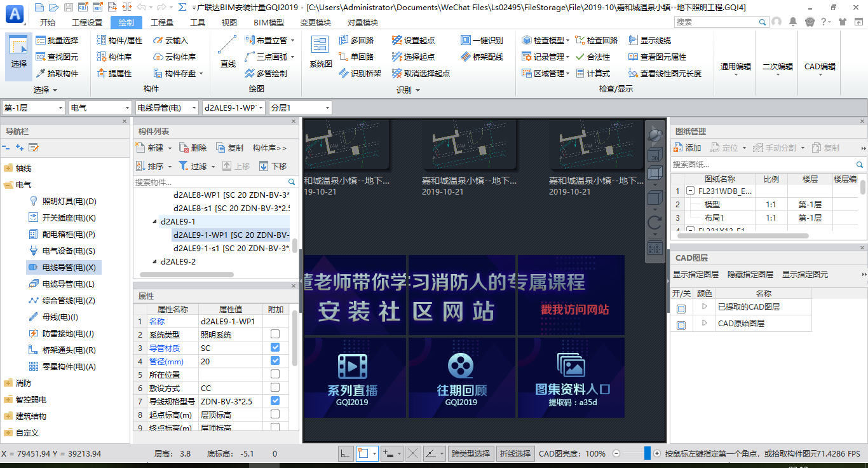Click 检查回路 check circuit tool
This screenshot has height=468, width=868.
(596, 40)
